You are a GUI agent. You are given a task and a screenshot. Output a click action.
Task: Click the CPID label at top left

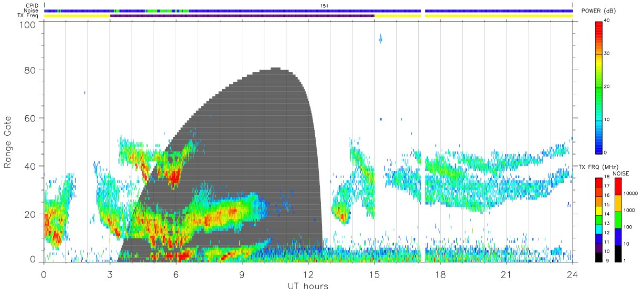32,6
